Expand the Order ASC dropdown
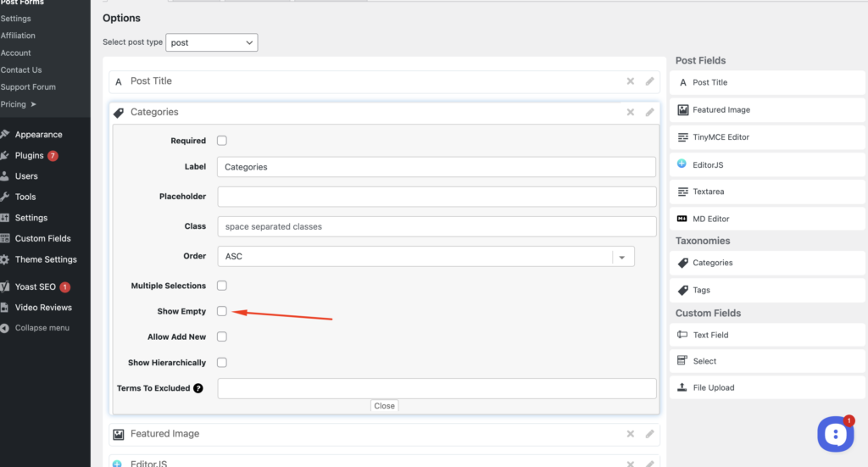The height and width of the screenshot is (467, 868). (x=622, y=257)
